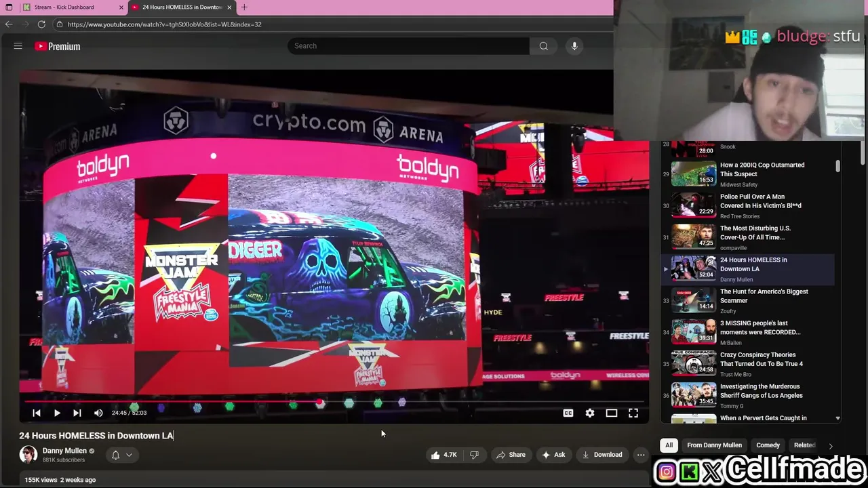Image resolution: width=868 pixels, height=488 pixels.
Task: Reload the page with browser refresh icon
Action: pos(41,24)
